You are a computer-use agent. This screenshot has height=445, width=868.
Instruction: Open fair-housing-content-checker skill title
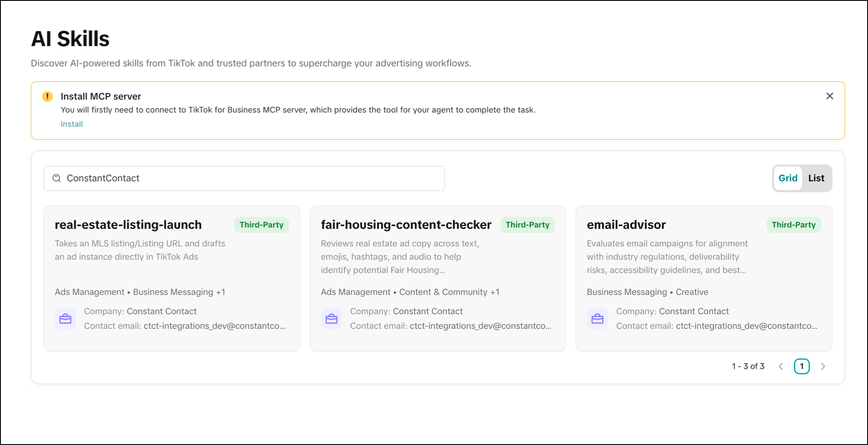coord(406,225)
